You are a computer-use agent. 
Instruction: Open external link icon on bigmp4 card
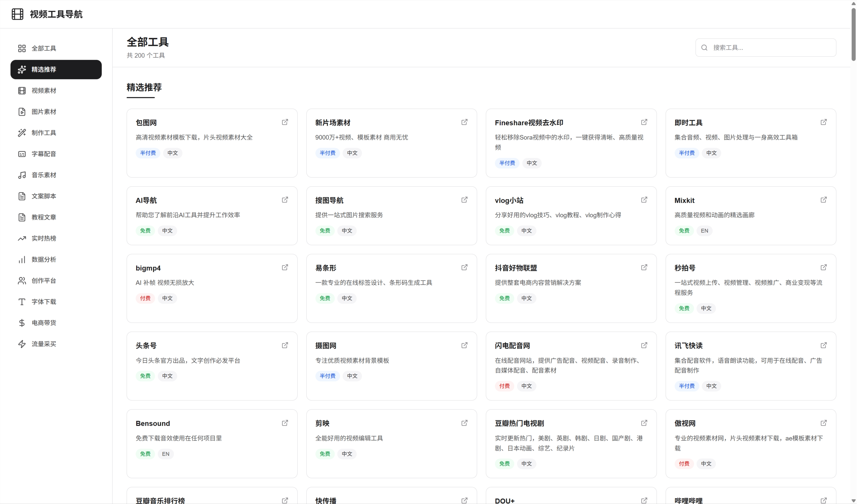click(x=285, y=267)
